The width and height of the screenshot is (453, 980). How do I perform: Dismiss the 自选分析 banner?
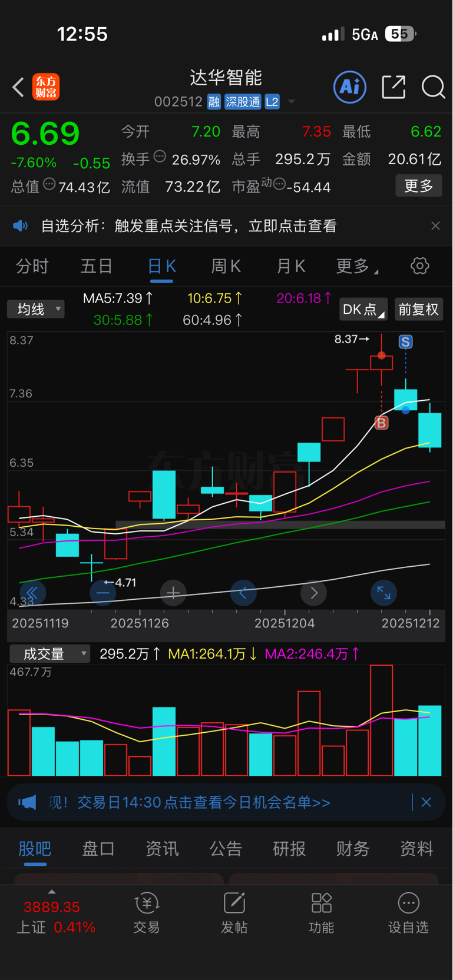coord(435,226)
